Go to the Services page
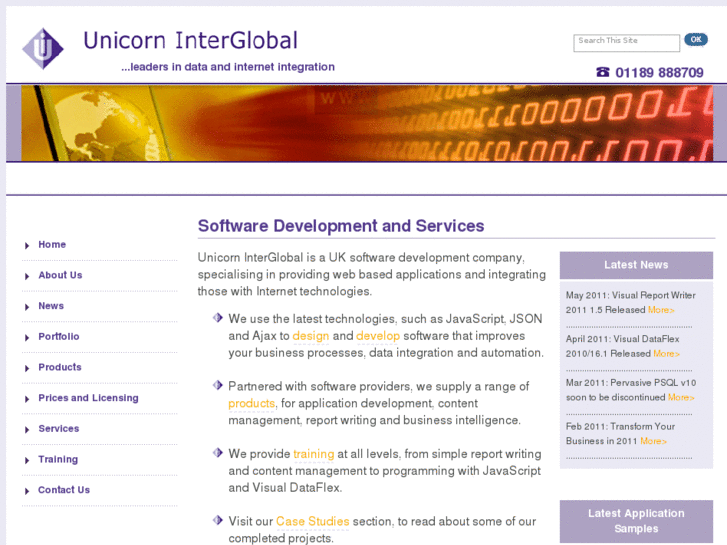The width and height of the screenshot is (727, 545). click(x=58, y=428)
